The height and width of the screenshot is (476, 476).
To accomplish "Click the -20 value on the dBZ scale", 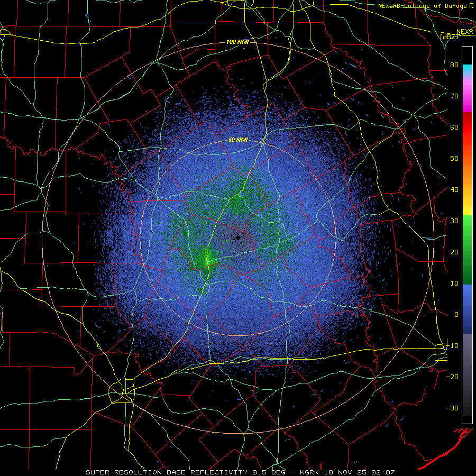I will (x=452, y=377).
